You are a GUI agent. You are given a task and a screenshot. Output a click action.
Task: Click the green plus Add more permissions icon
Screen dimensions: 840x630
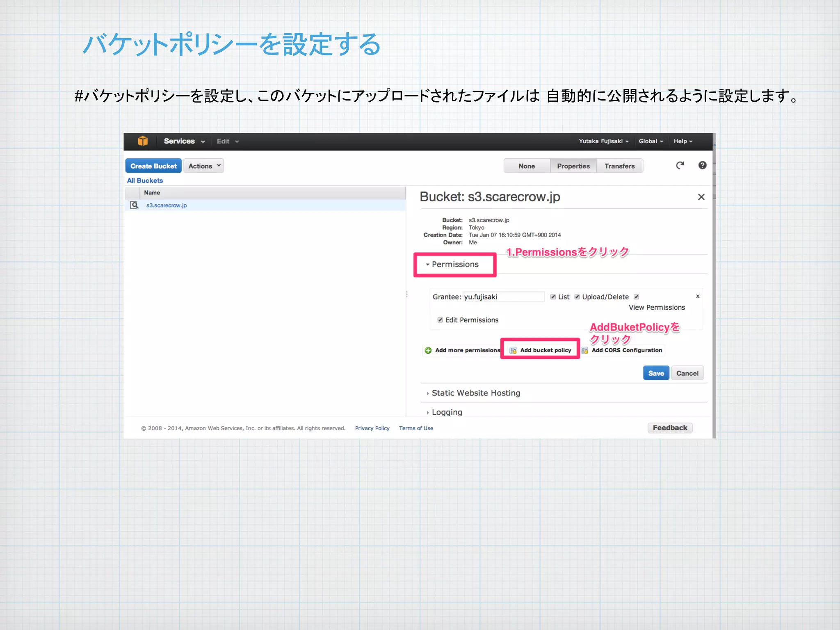428,350
